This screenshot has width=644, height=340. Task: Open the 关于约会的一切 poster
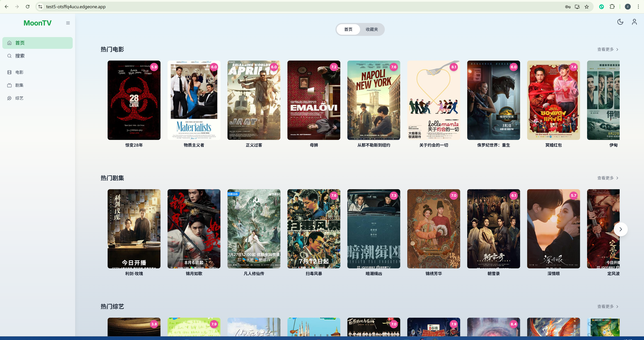click(434, 100)
